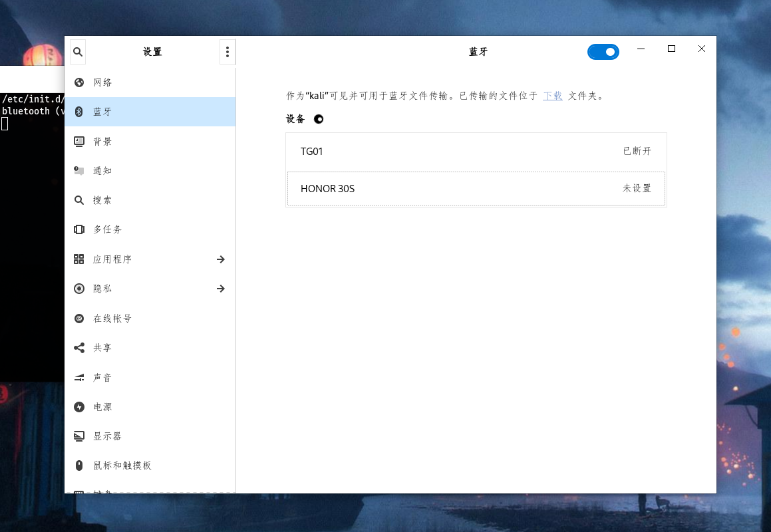Select the HONOR 30S device row
The image size is (771, 532).
click(476, 188)
